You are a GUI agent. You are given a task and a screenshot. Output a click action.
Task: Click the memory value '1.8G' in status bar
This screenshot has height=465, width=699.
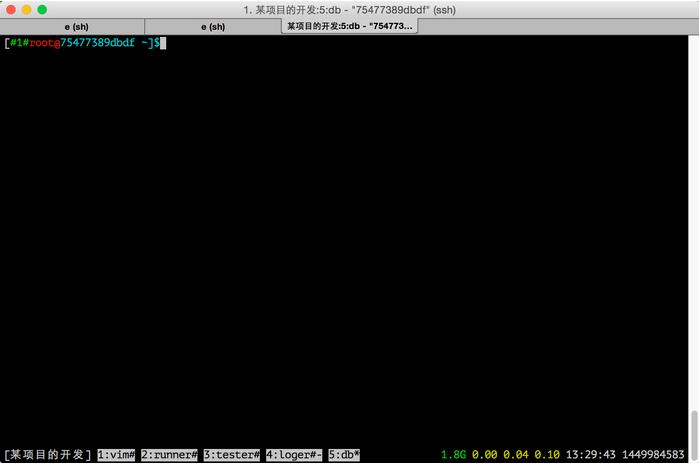point(453,455)
